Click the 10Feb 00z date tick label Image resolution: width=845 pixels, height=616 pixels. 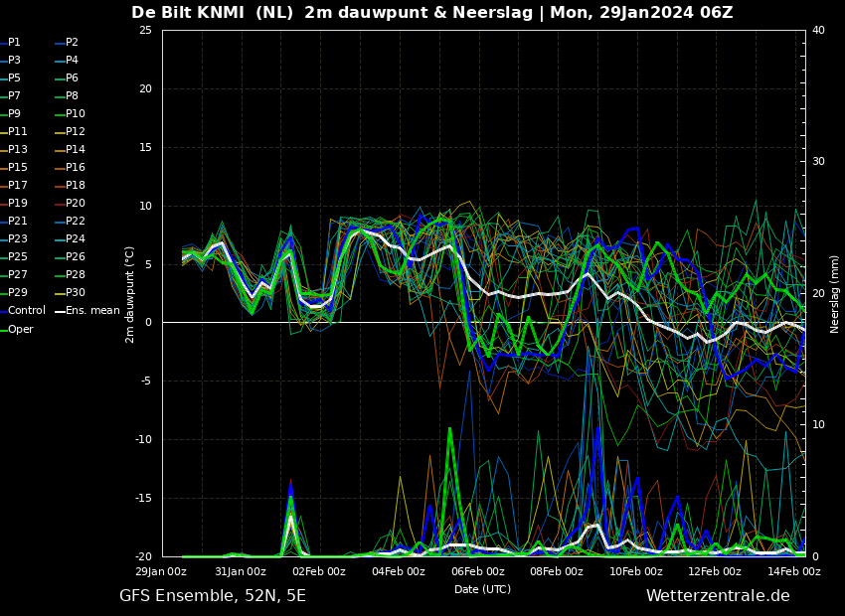tap(636, 572)
